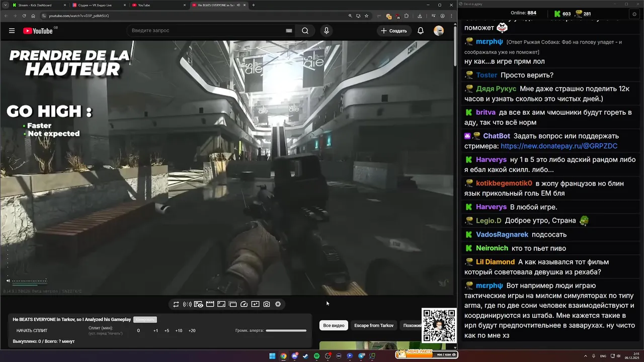This screenshot has width=644, height=362.
Task: Click the Создать create button
Action: pos(393,31)
